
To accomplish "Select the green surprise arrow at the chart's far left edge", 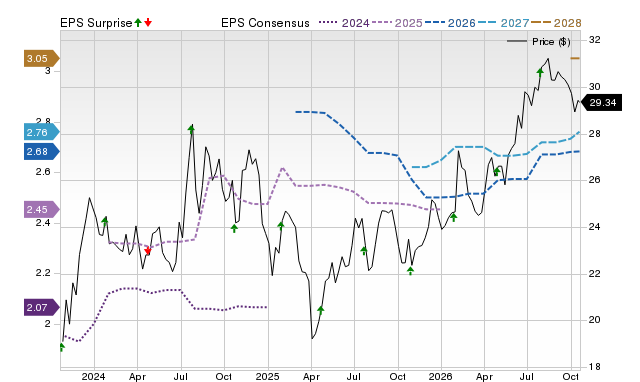I will coord(62,347).
